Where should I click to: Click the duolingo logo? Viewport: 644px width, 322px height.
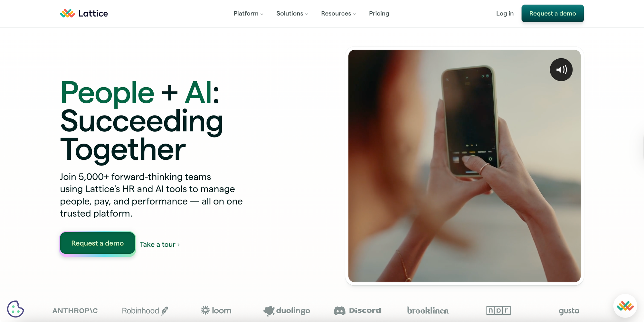287,311
